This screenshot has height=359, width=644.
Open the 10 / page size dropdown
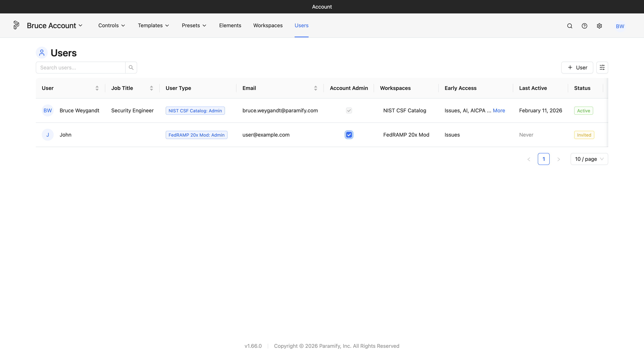pos(589,159)
